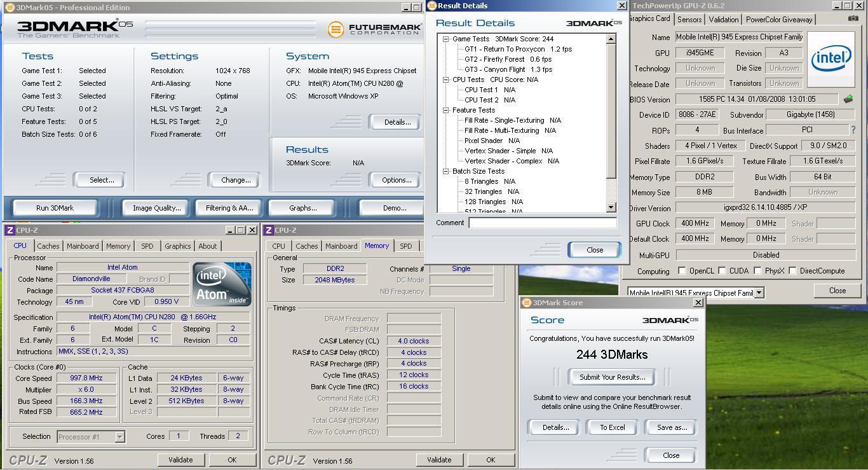The height and width of the screenshot is (470, 868).
Task: Click Select under Tests
Action: coord(98,180)
